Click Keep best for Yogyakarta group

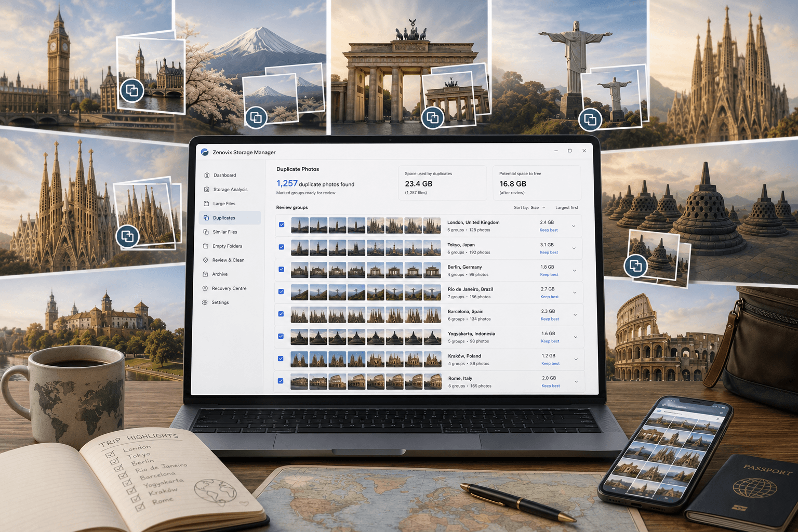coord(550,341)
